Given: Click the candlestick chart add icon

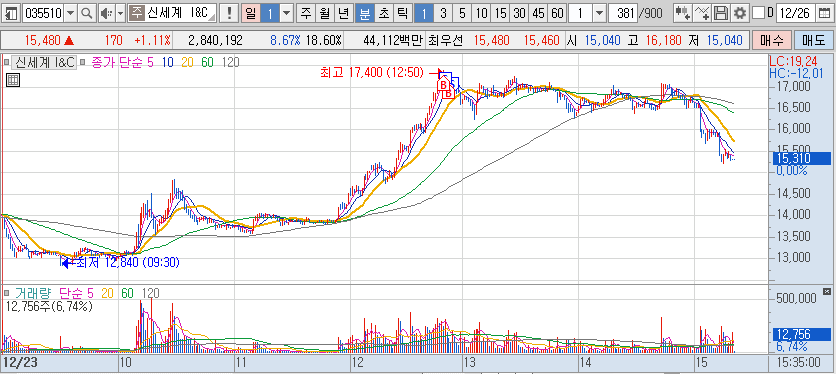Looking at the screenshot, I should pos(682,13).
